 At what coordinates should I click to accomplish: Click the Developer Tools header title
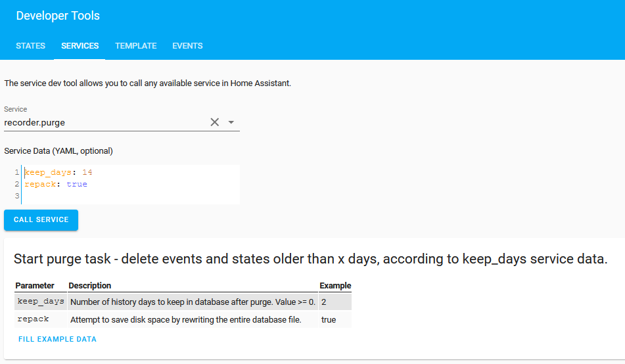58,16
